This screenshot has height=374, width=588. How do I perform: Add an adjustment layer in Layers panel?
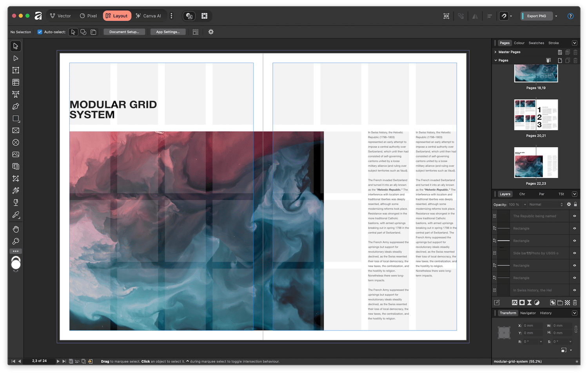(537, 302)
